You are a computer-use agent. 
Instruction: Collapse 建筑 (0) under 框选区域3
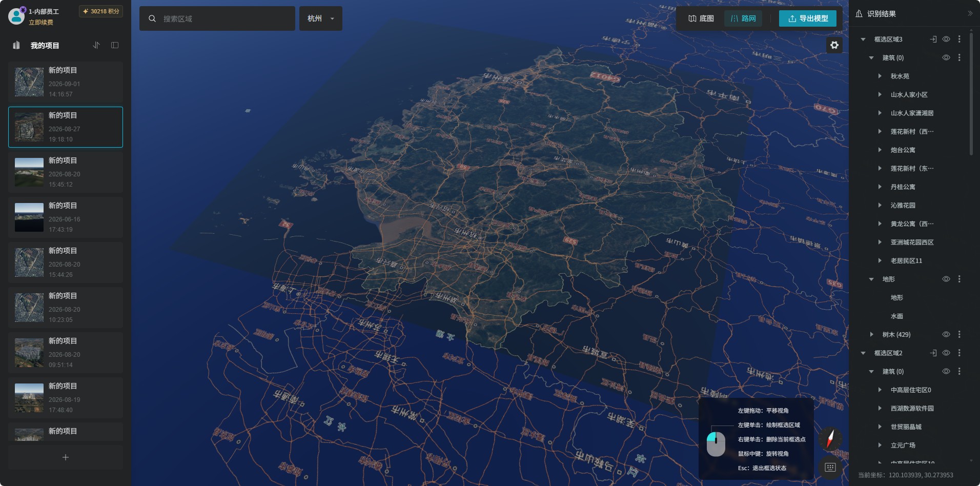[x=871, y=57]
